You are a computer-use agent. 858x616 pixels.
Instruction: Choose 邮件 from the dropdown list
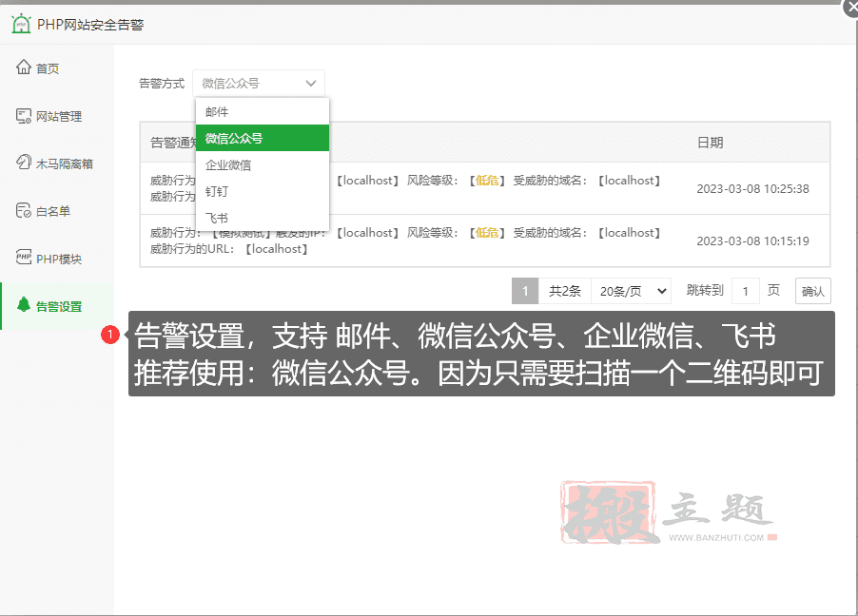263,111
